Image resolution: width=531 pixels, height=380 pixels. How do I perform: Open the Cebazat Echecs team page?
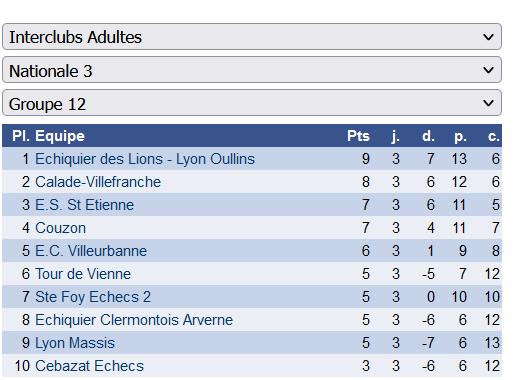(x=90, y=366)
